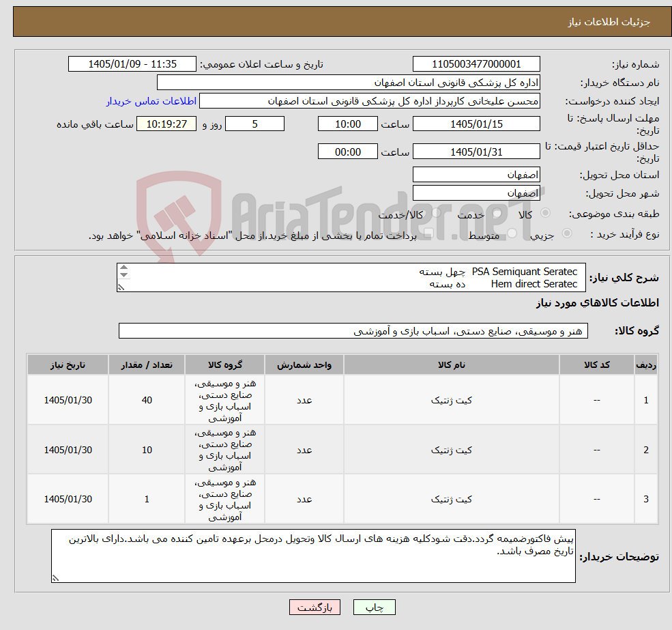
Task: Click the need number field 1105003477000001
Action: tap(476, 64)
